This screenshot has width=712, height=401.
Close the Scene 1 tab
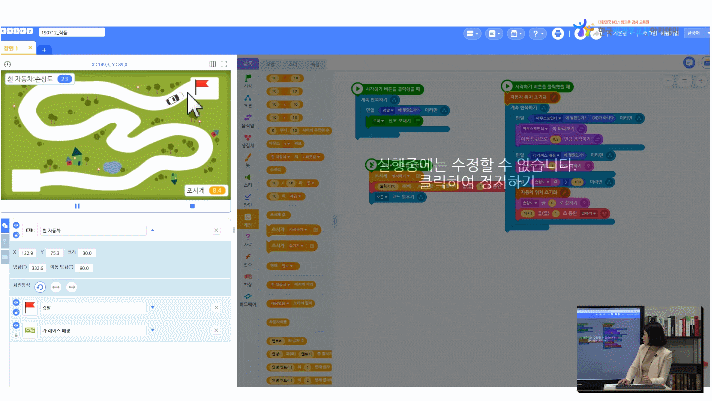[x=30, y=48]
